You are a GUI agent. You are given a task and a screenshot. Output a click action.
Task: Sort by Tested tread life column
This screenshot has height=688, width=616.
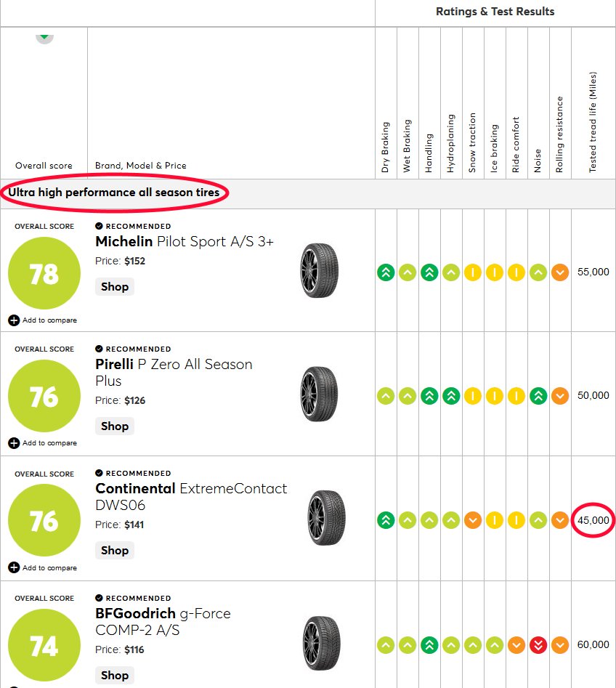(x=592, y=122)
